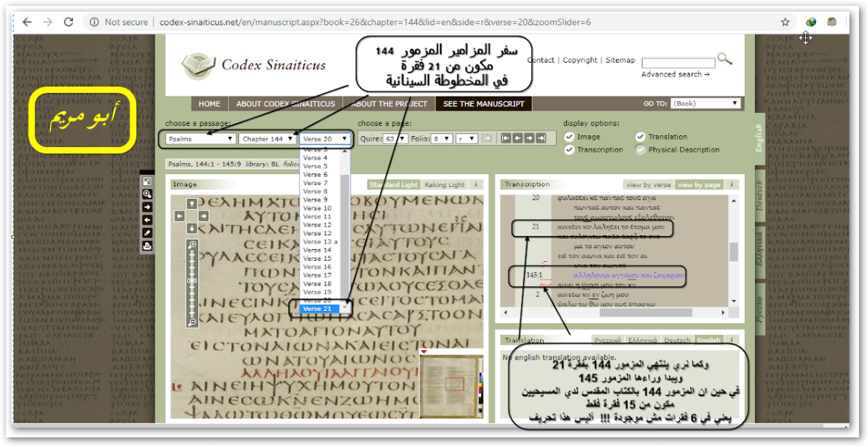This screenshot has height=447, width=868.
Task: Go to next page arrow
Action: (x=529, y=138)
